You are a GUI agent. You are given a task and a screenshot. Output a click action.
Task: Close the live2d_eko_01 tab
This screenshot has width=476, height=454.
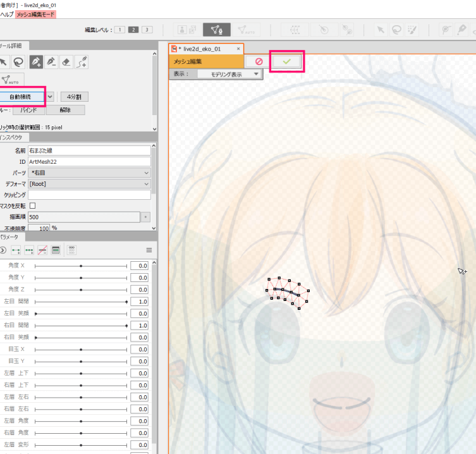pos(238,49)
